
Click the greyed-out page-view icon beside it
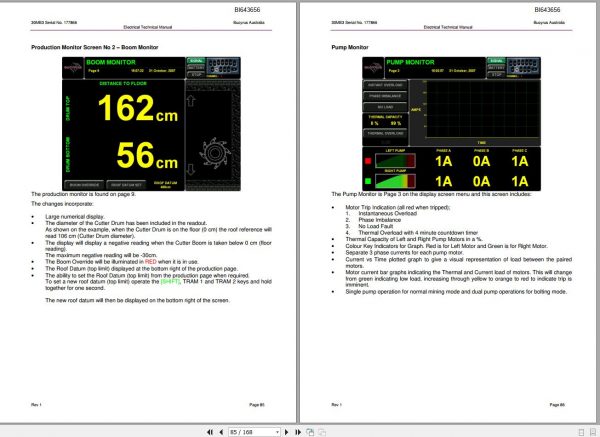coord(322,432)
